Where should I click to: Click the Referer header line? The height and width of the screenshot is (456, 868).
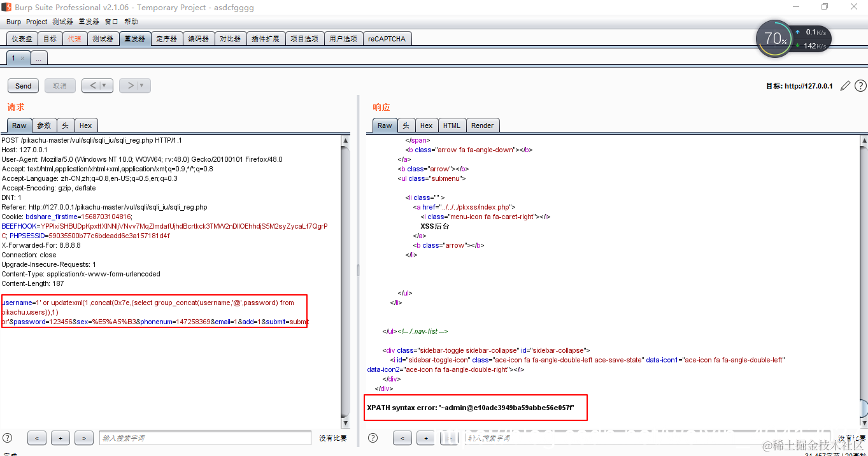tap(104, 207)
